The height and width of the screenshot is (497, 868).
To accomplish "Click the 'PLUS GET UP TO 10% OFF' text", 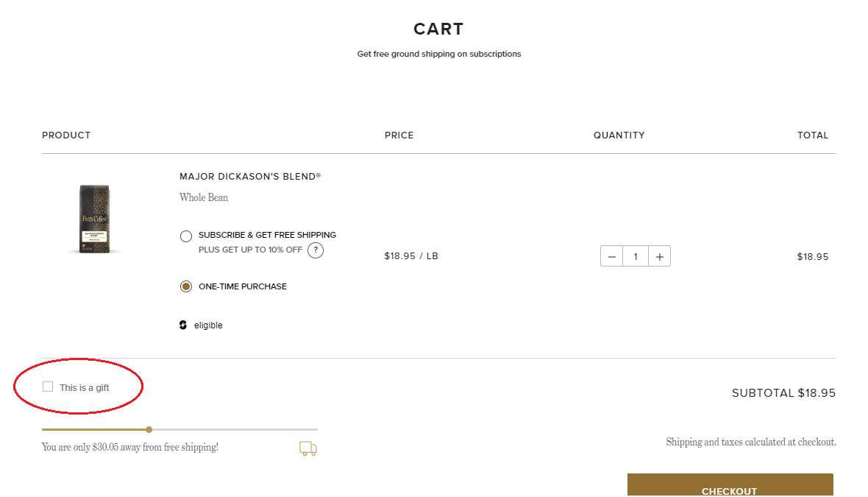I will (x=251, y=250).
